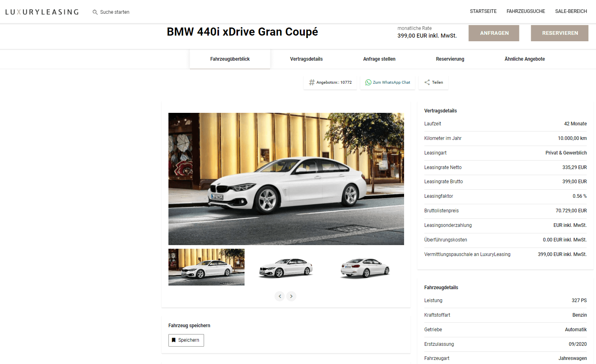The image size is (596, 364).
Task: Open the LuxuryLeasing logo homepage
Action: [x=42, y=12]
